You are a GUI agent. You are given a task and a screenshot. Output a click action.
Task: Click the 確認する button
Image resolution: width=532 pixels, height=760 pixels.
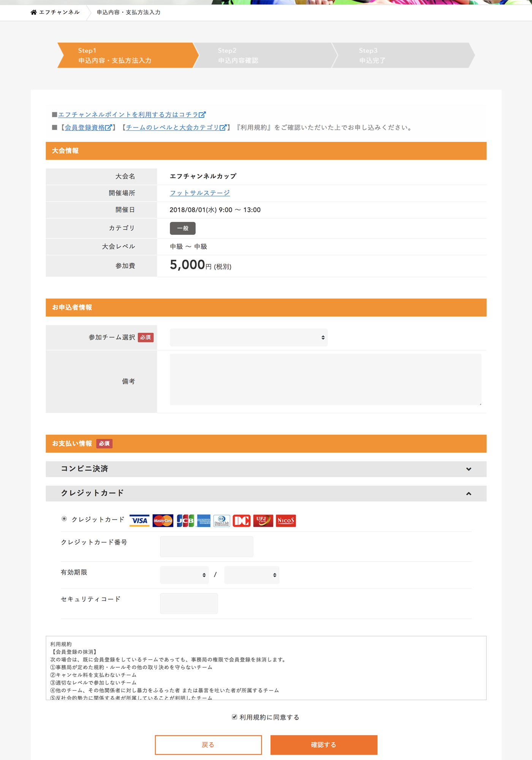click(x=324, y=745)
